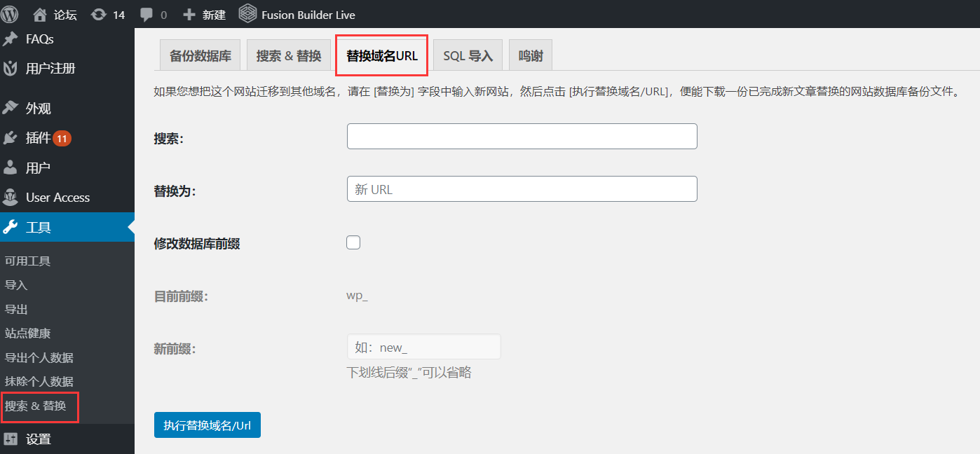
Task: Click the 新建 plus icon
Action: [x=189, y=14]
